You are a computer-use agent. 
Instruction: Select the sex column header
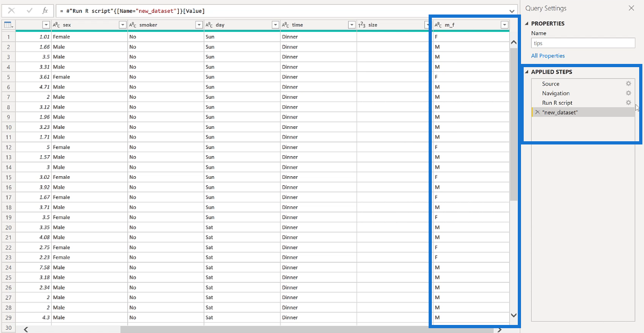tap(89, 25)
